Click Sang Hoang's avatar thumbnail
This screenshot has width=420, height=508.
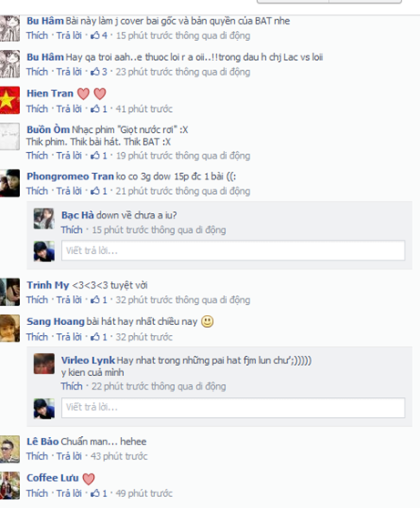click(10, 328)
